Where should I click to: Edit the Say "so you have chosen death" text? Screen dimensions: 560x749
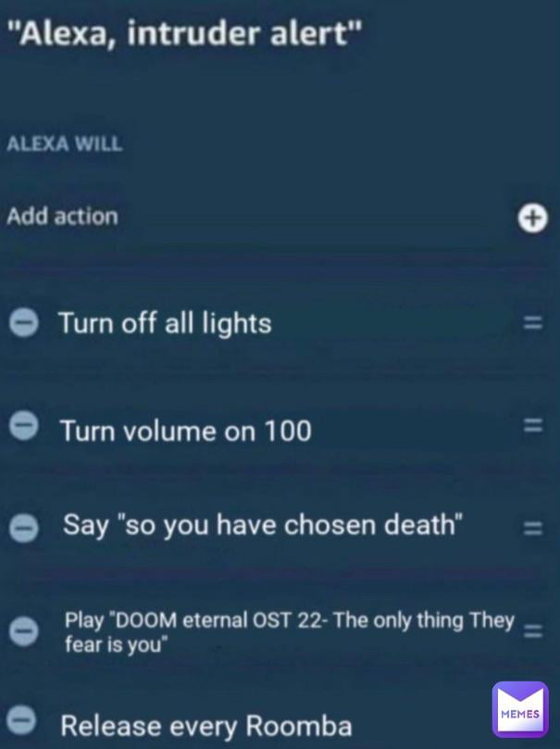point(263,525)
